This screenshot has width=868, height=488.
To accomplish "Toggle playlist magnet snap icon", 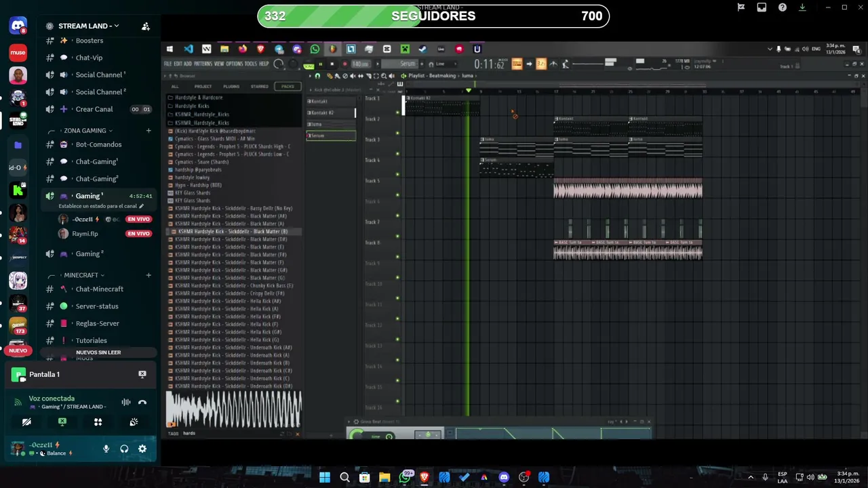I will 317,76.
